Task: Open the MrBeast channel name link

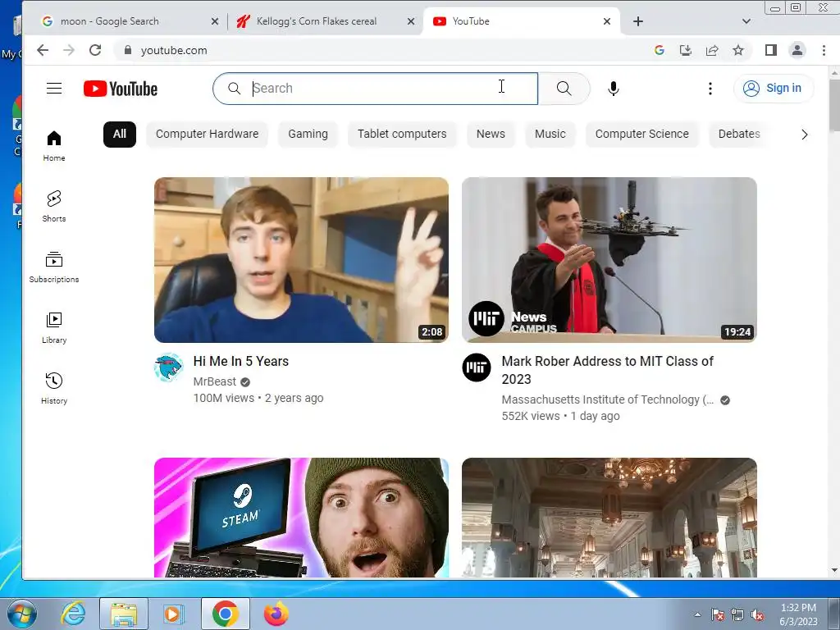Action: click(214, 381)
